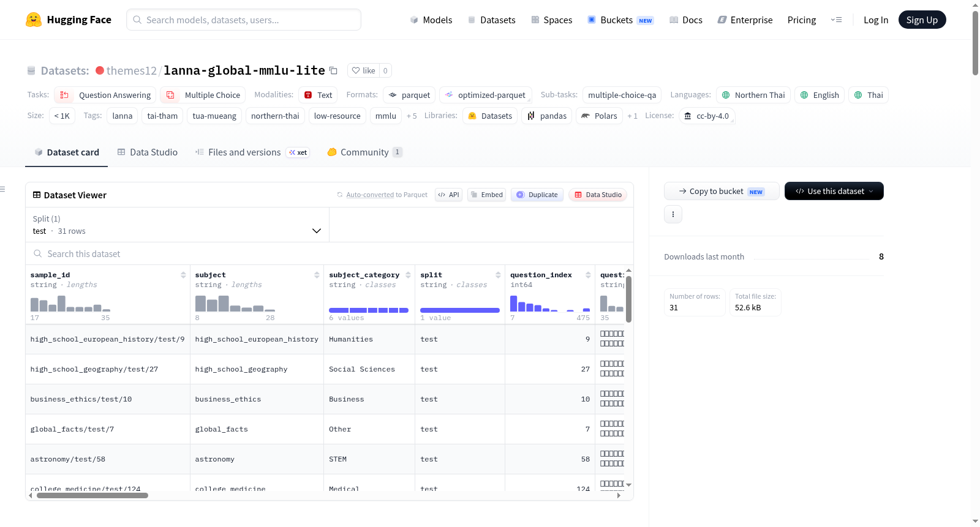Select the parquet format tag
The image size is (980, 527).
pos(409,95)
